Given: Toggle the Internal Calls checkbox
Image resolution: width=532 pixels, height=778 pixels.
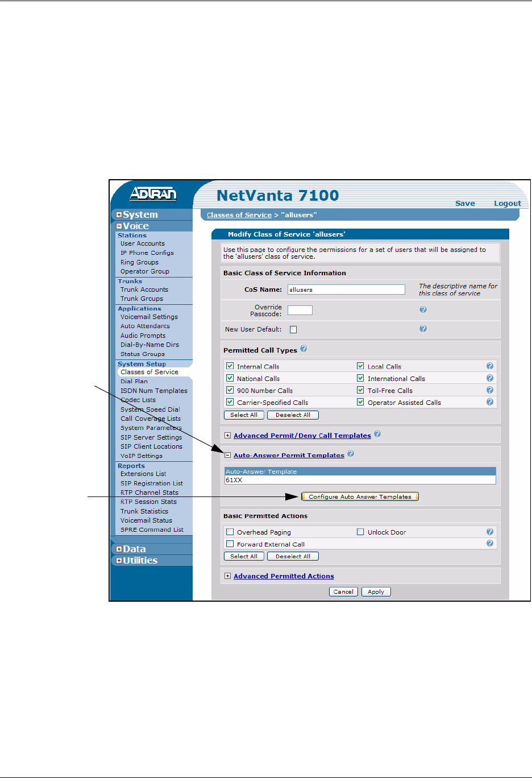Looking at the screenshot, I should pyautogui.click(x=230, y=366).
